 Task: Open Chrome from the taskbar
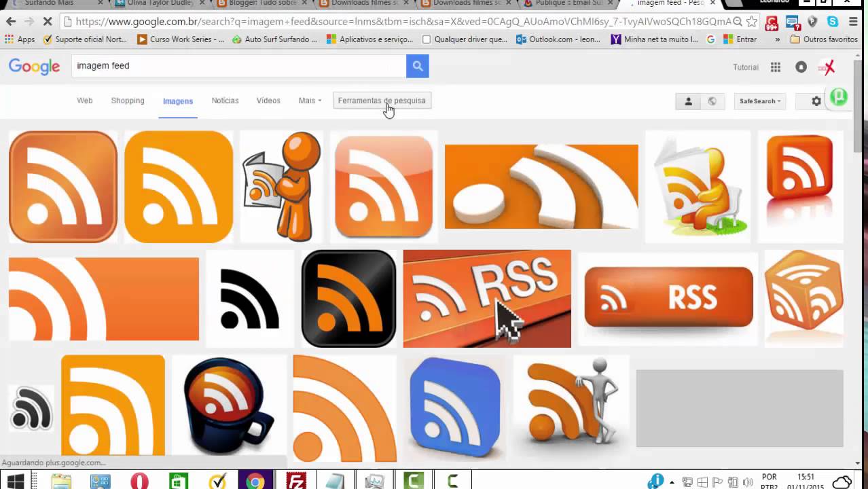pyautogui.click(x=255, y=482)
